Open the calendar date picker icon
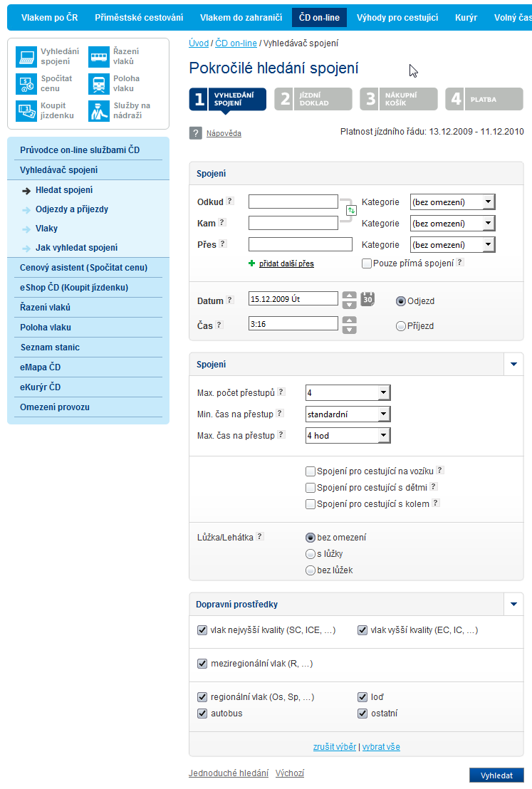This screenshot has width=532, height=789. [x=367, y=299]
